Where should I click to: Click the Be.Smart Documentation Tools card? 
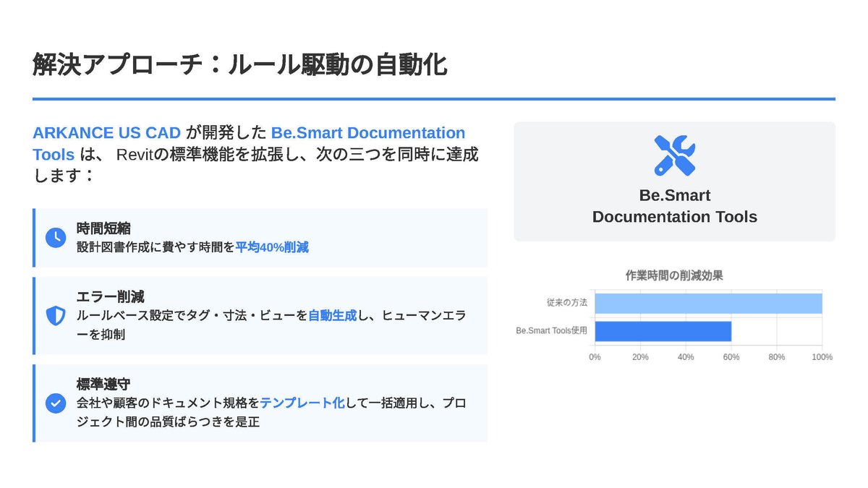click(x=674, y=180)
